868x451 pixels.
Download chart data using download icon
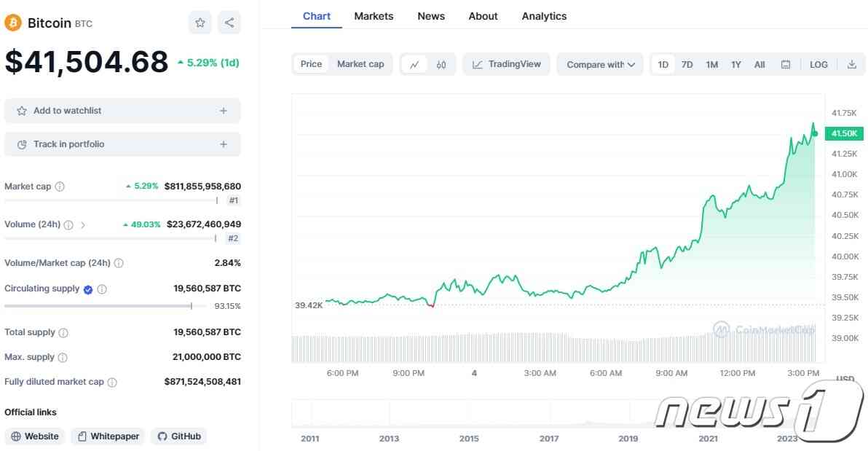(851, 64)
